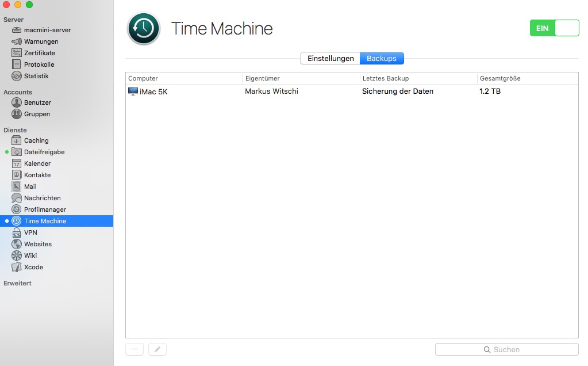Open Dateifreigabe label in sidebar
This screenshot has width=588, height=366.
click(x=44, y=152)
